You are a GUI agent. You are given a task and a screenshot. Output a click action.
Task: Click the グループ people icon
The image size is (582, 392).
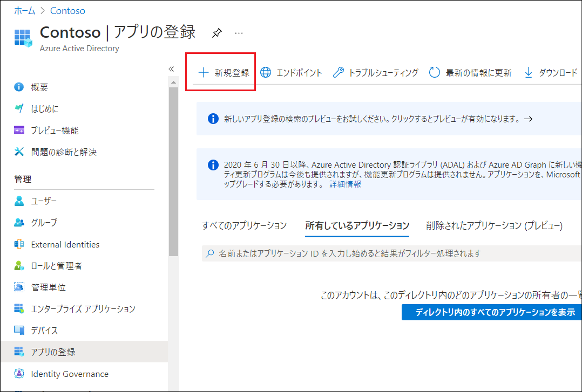[x=19, y=222]
